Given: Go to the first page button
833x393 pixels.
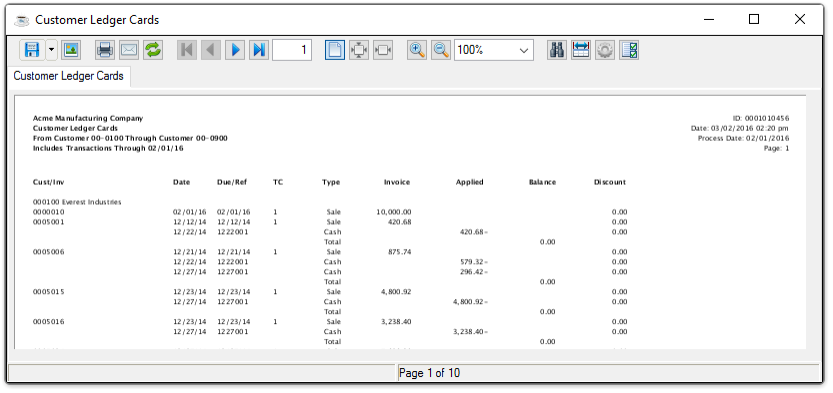Looking at the screenshot, I should pos(186,50).
